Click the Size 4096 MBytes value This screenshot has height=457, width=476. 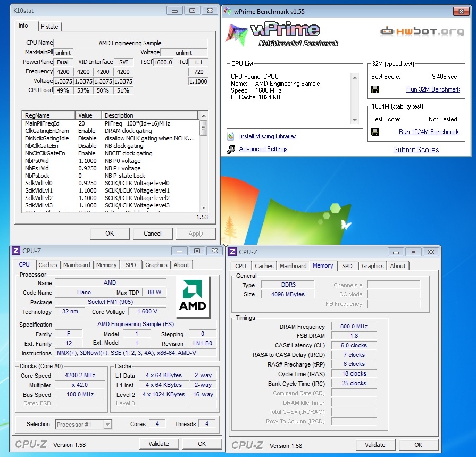pos(288,294)
